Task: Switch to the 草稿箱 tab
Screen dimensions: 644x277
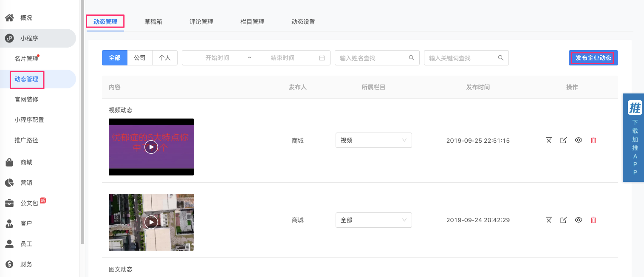Action: pos(153,22)
